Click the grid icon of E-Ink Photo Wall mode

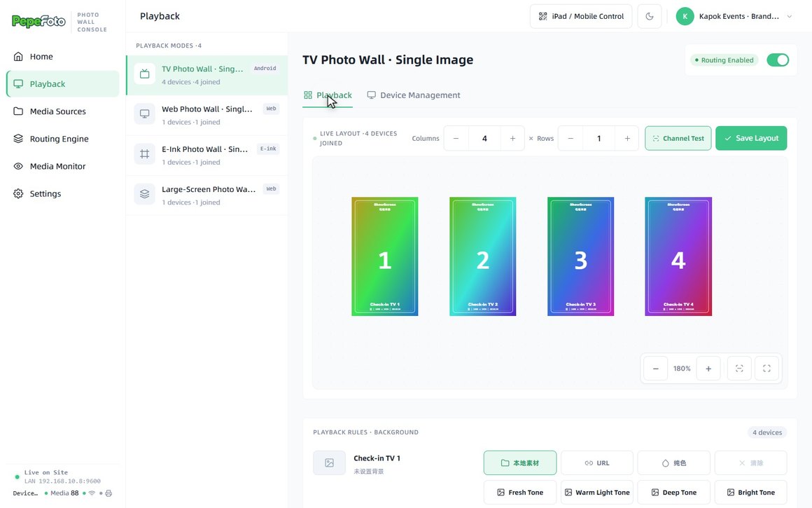coord(144,154)
